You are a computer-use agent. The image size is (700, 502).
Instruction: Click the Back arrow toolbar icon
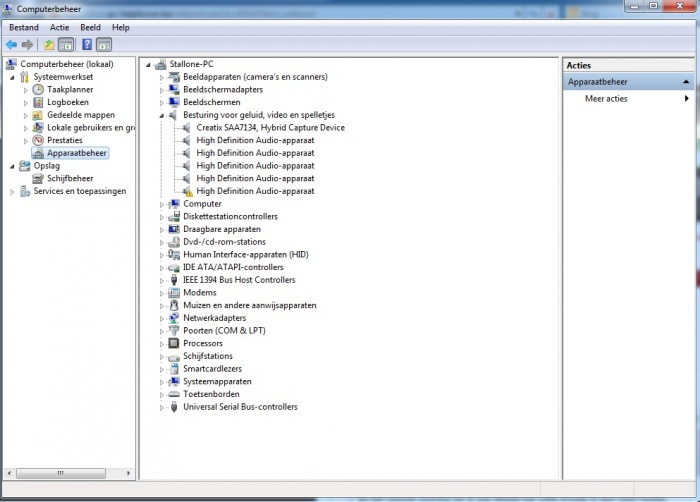click(12, 45)
